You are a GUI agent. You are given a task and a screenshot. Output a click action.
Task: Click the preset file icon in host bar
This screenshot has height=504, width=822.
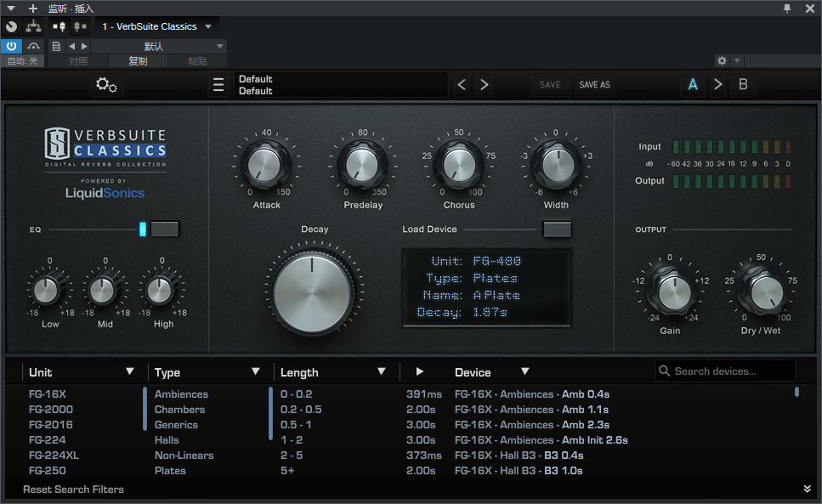[57, 46]
